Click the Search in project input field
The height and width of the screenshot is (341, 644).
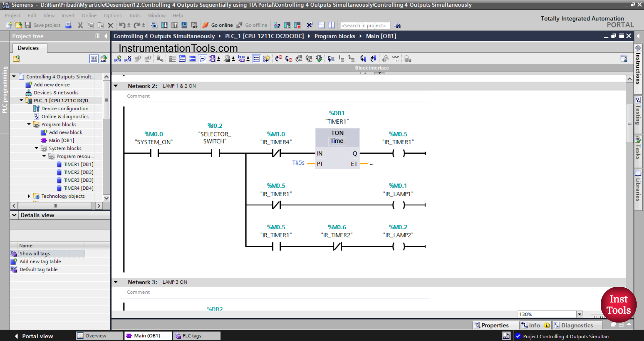click(x=365, y=25)
